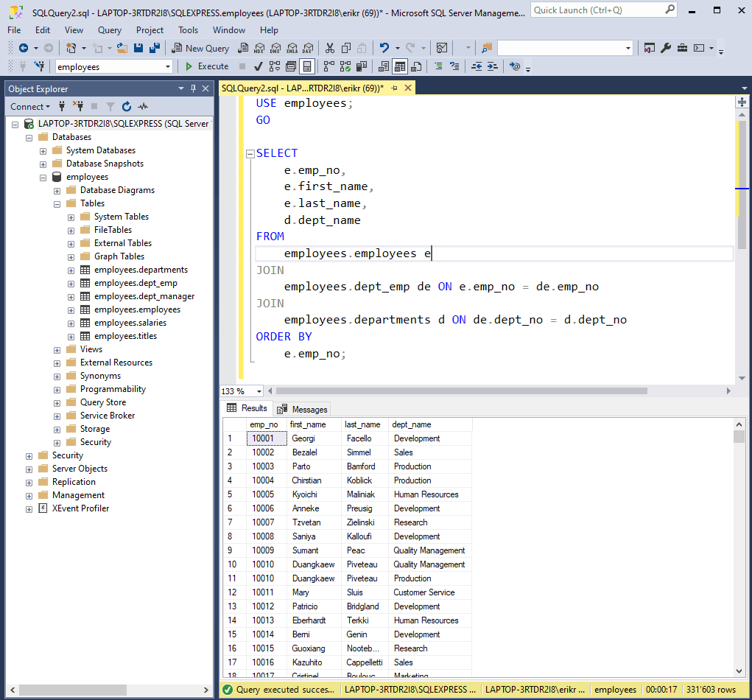Viewport: 752px width, 700px height.
Task: Click the Undo arrow icon
Action: tap(384, 48)
